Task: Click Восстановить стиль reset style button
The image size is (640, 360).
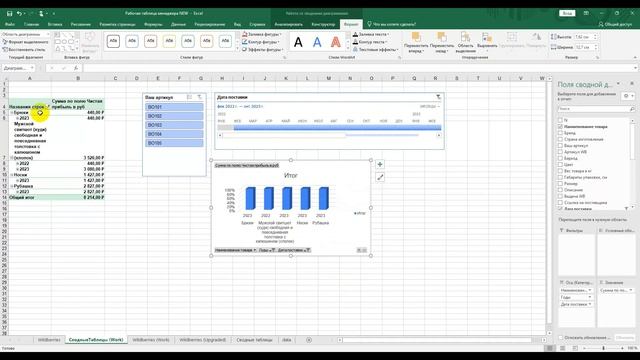Action: coord(24,49)
